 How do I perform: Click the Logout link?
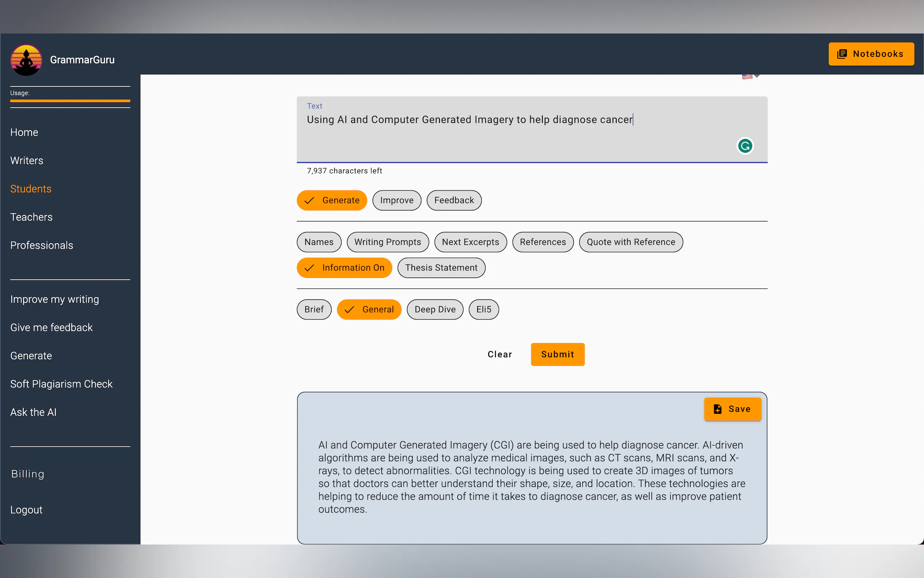point(26,510)
